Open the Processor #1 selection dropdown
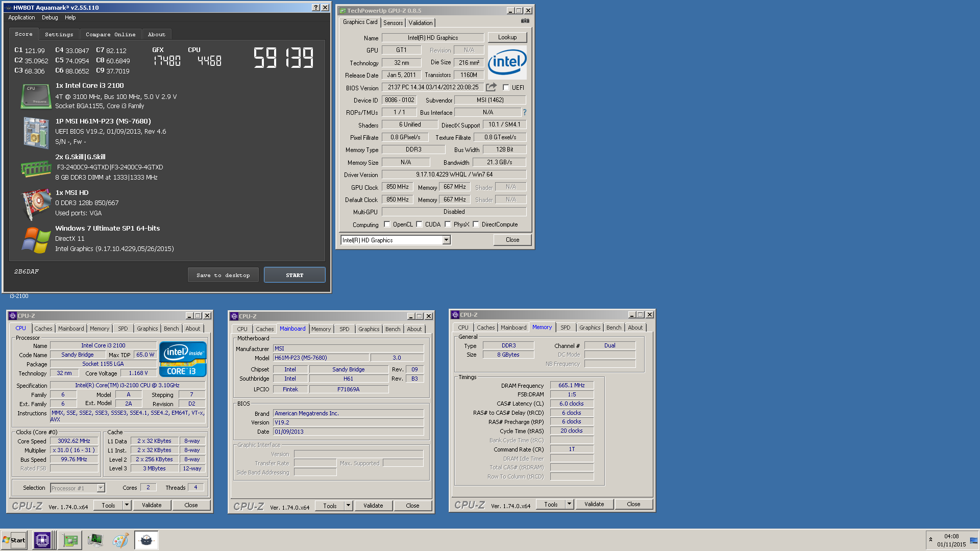Viewport: 980px width, 551px height. [101, 488]
